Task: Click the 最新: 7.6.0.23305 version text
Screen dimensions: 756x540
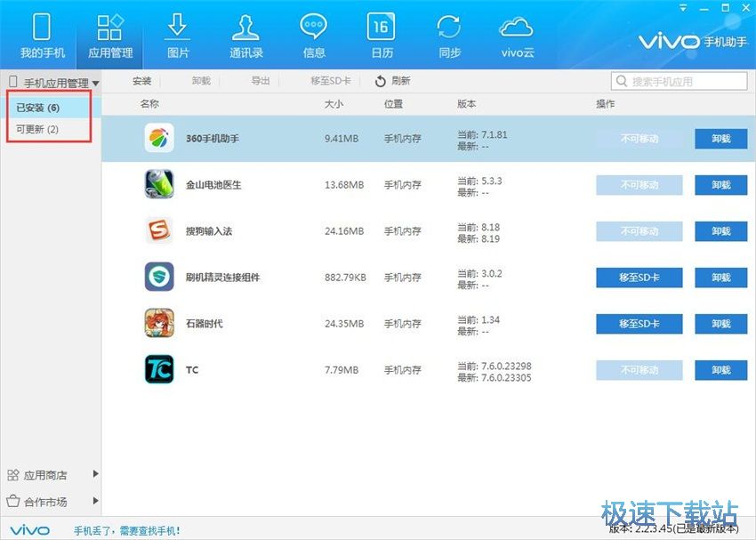Action: [x=495, y=377]
